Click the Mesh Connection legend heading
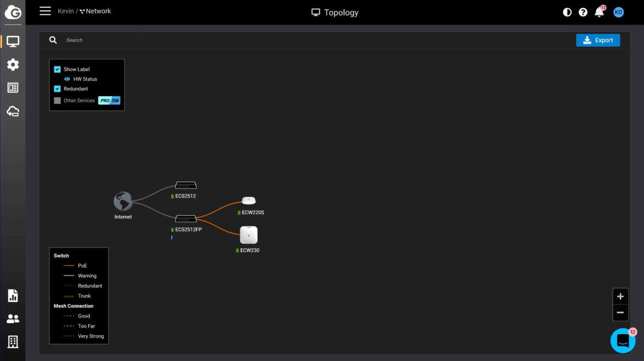Viewport: 644px width, 361px height. click(74, 306)
